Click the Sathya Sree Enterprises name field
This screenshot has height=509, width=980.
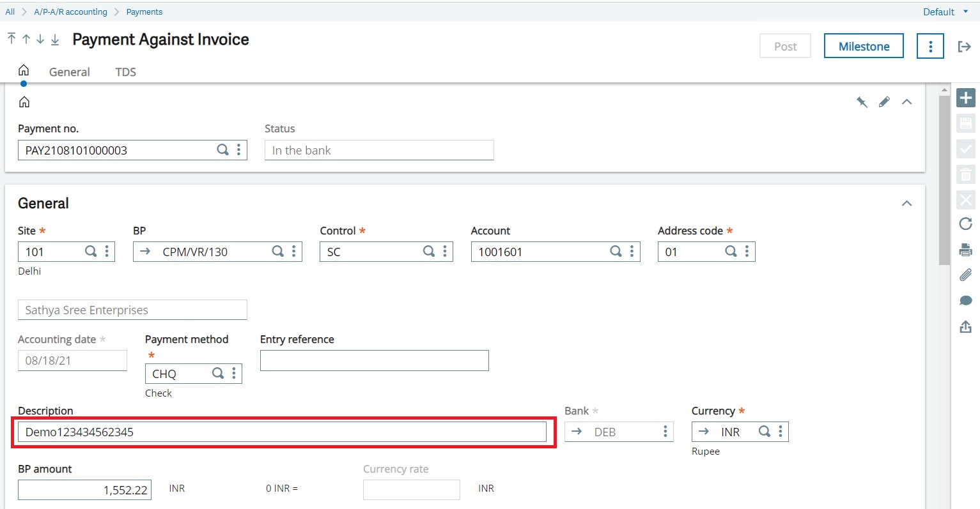(x=132, y=310)
